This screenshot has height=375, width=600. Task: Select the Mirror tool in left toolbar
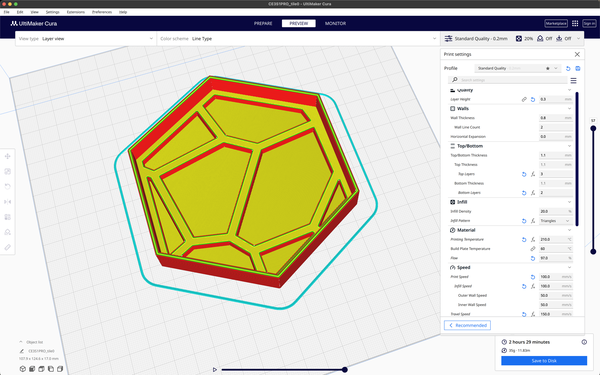7,202
